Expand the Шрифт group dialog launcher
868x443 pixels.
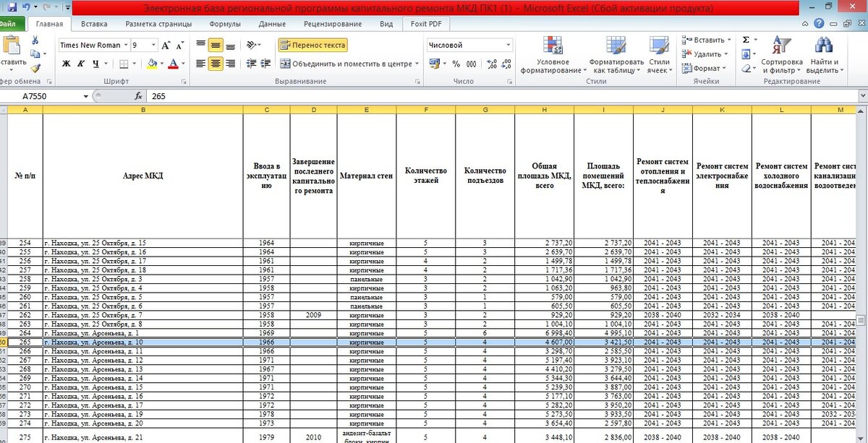click(x=184, y=82)
